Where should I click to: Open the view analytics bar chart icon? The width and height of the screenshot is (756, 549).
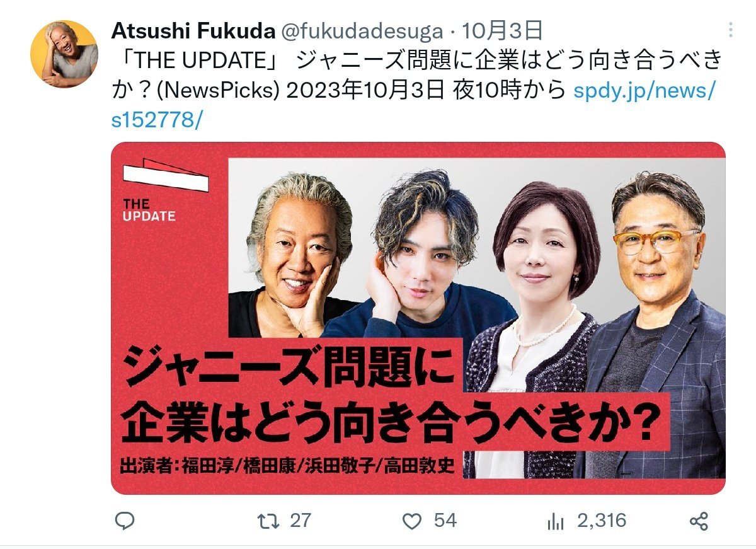click(555, 521)
